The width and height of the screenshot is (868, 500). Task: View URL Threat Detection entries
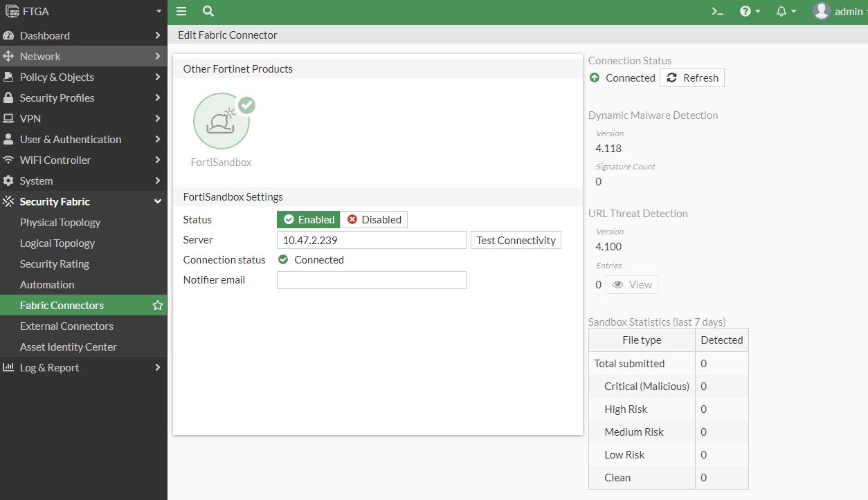pos(632,284)
